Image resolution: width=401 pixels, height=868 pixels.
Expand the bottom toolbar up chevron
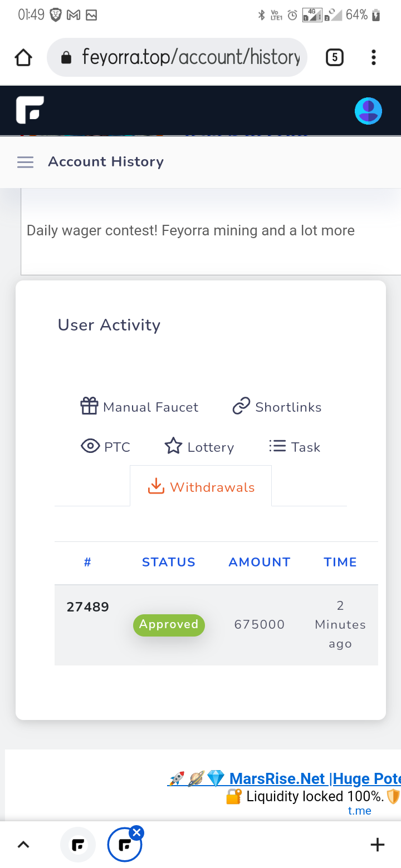[x=23, y=845]
